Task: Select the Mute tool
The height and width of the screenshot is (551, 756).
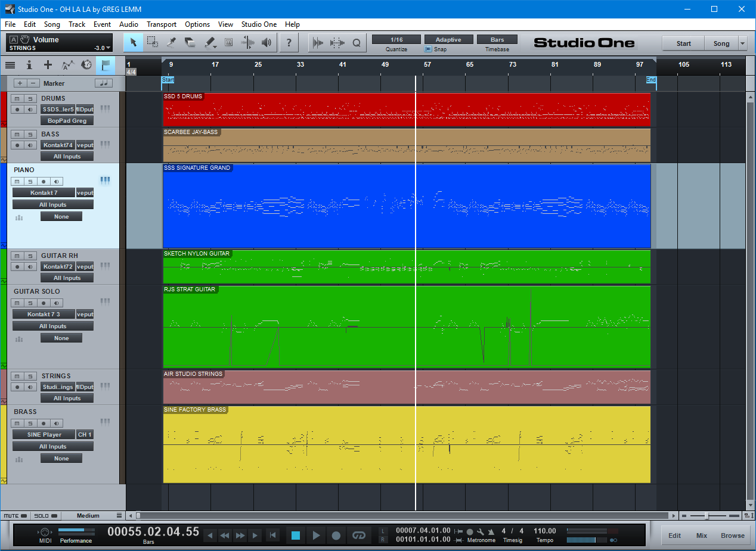Action: pos(228,42)
